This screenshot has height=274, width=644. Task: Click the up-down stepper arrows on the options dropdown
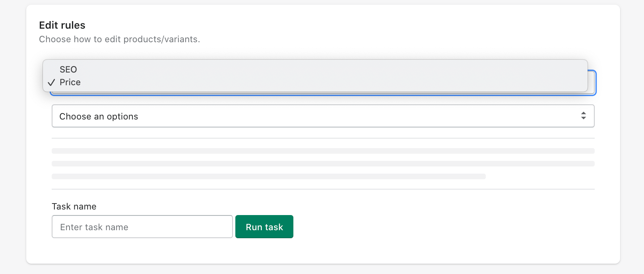[584, 116]
